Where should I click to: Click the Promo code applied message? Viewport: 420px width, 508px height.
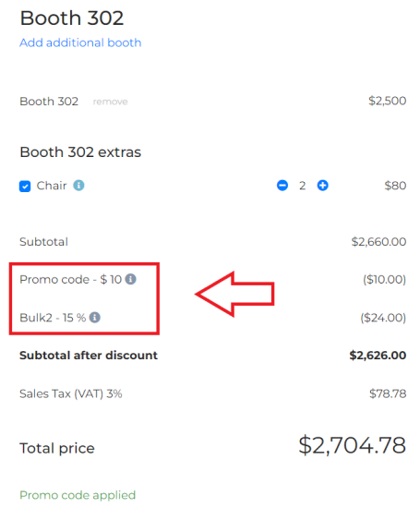[x=78, y=495]
